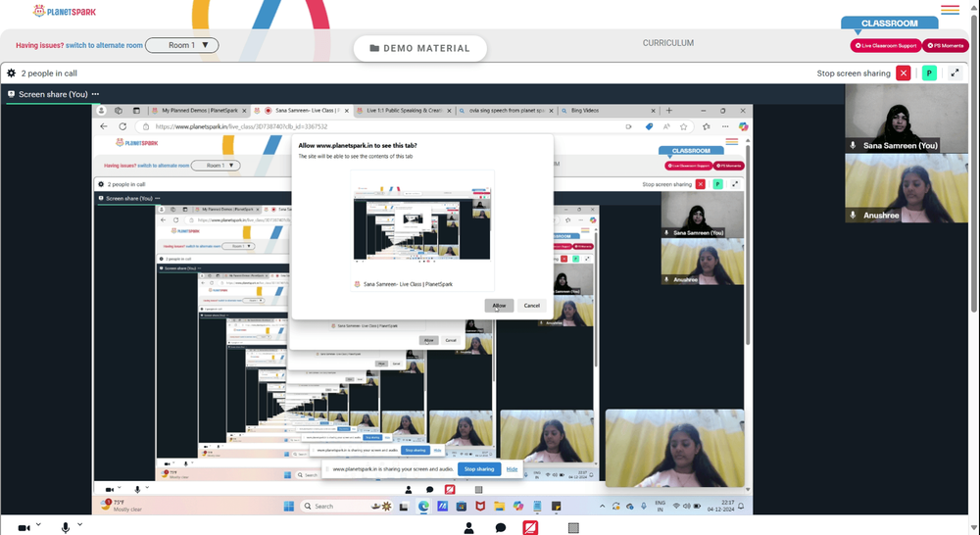Click the favorite star in shared browser address bar
Image resolution: width=980 pixels, height=535 pixels.
[x=684, y=126]
